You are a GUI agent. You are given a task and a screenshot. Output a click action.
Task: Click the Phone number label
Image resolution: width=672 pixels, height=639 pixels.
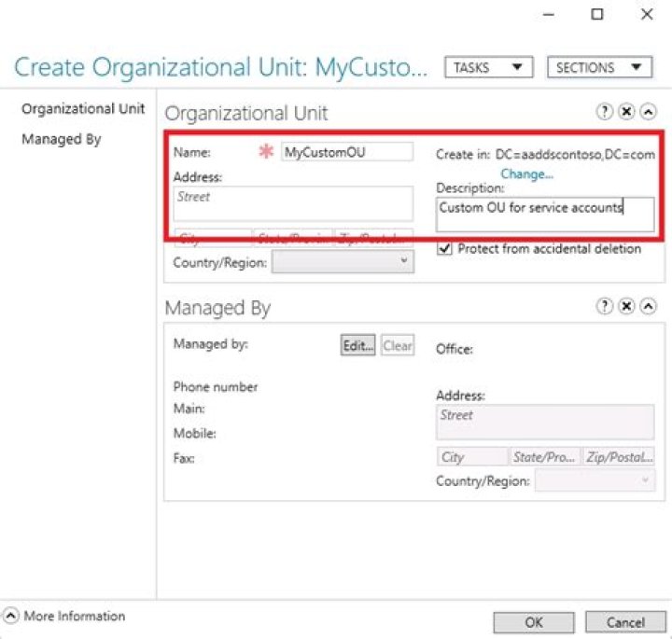point(216,387)
